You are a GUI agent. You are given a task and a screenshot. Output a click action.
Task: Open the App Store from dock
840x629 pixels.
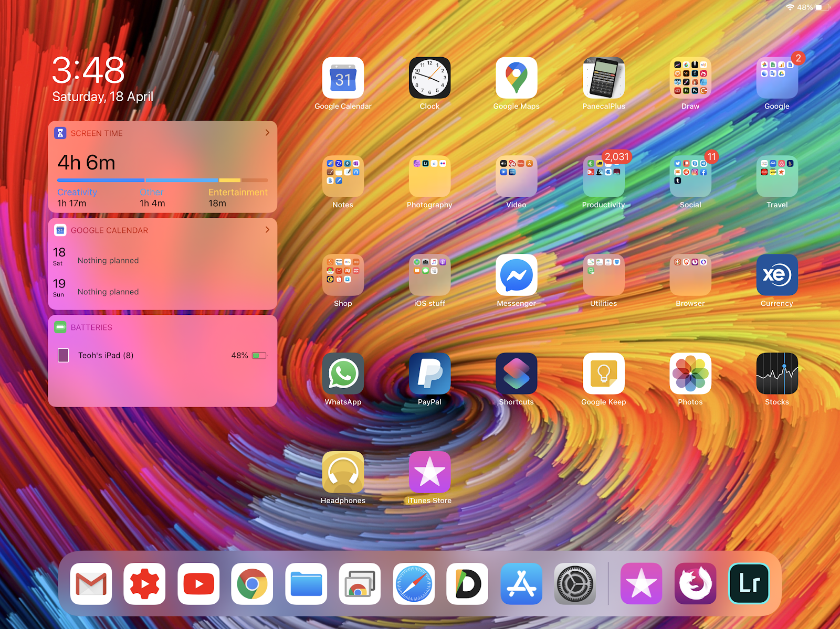[x=521, y=584]
